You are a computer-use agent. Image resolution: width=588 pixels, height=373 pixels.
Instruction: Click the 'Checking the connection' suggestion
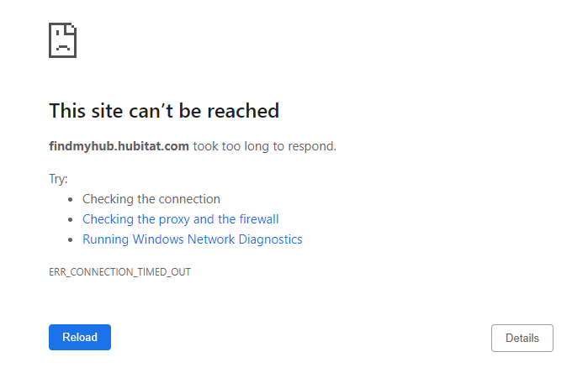click(x=151, y=199)
